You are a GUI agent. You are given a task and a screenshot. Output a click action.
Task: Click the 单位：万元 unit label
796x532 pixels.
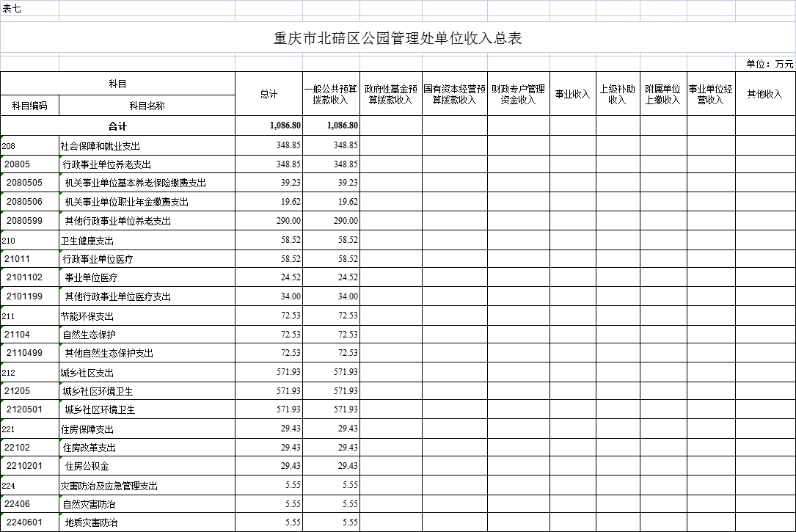pos(770,64)
